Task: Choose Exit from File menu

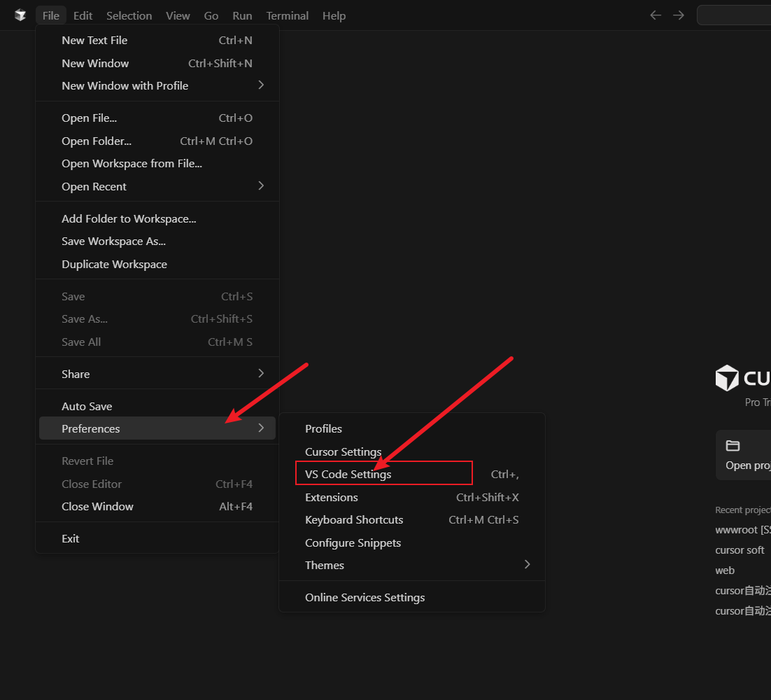Action: [71, 538]
